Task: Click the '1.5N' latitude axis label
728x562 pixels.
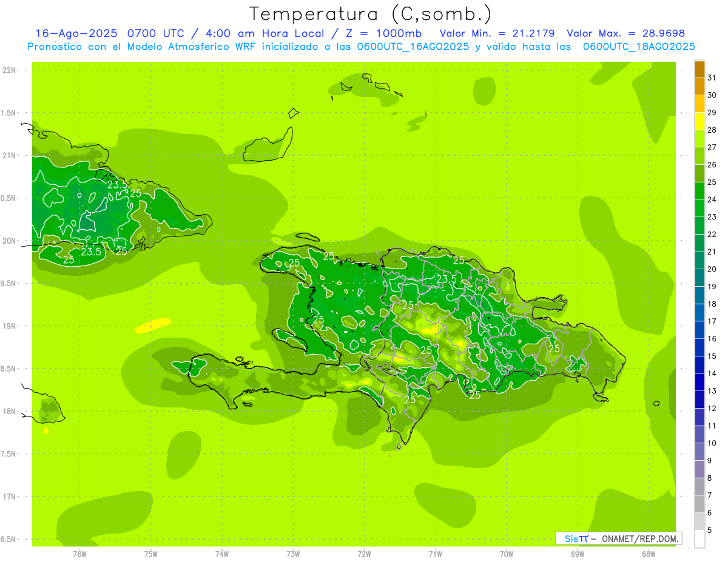Action: coord(9,113)
